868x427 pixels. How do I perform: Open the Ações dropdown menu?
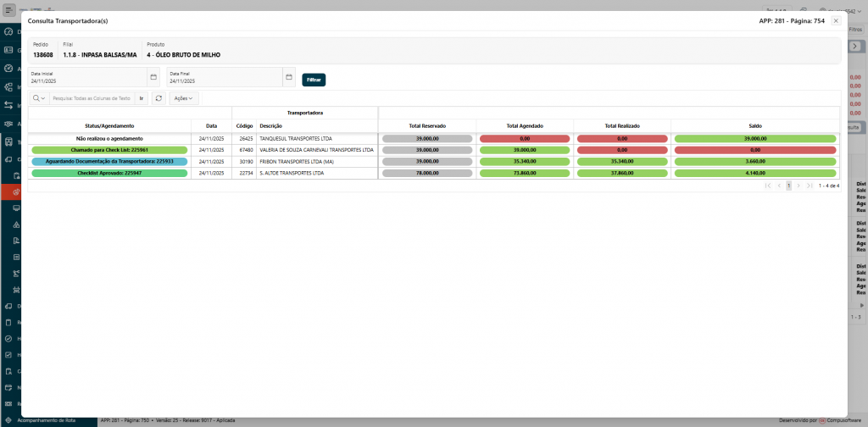(x=184, y=98)
